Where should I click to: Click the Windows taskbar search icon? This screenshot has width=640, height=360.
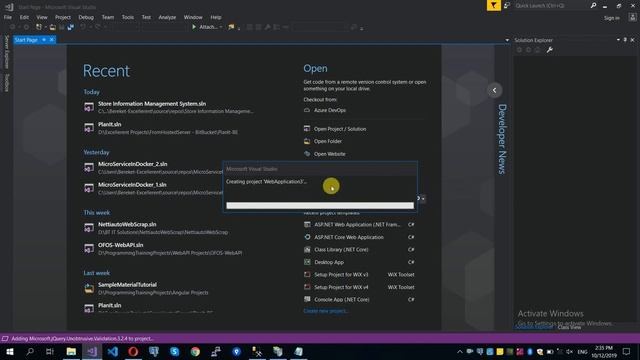tap(30, 351)
